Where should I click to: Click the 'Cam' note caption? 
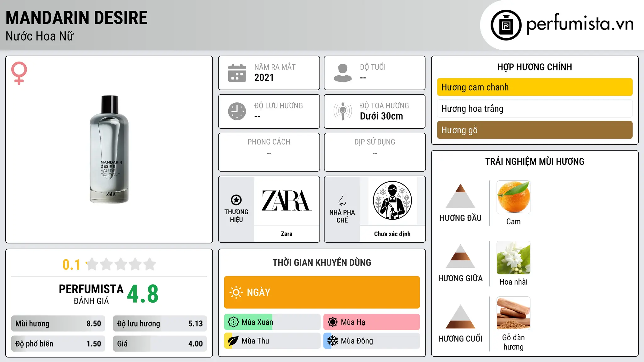pyautogui.click(x=514, y=222)
